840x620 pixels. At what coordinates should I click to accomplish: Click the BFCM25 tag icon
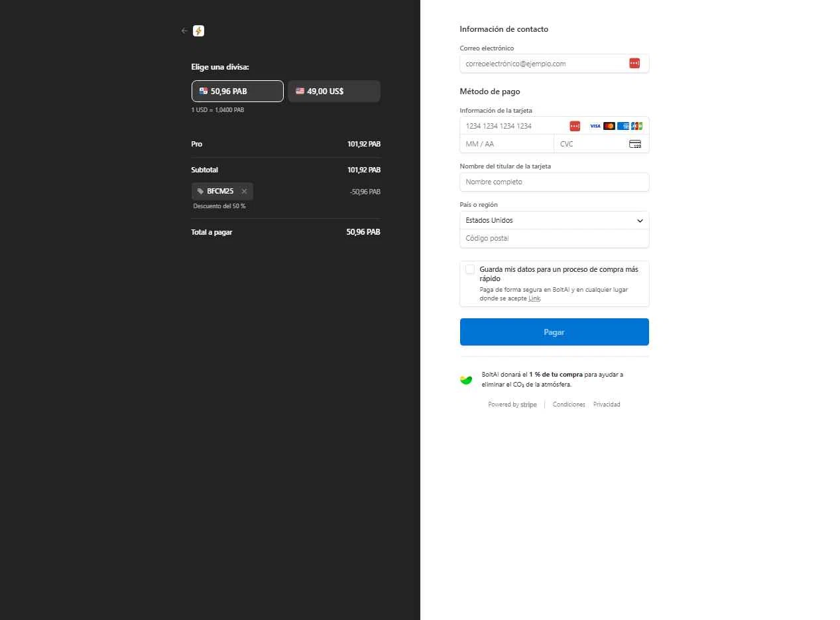pos(200,192)
